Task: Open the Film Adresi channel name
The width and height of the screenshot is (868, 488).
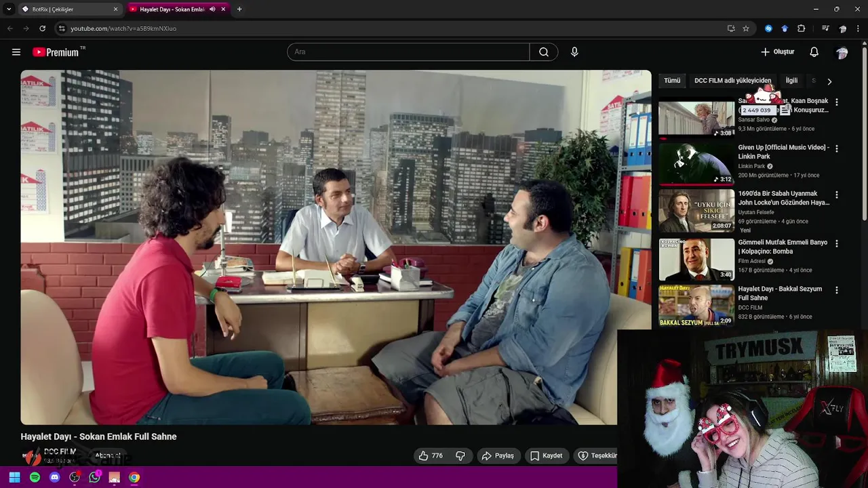Action: (752, 261)
